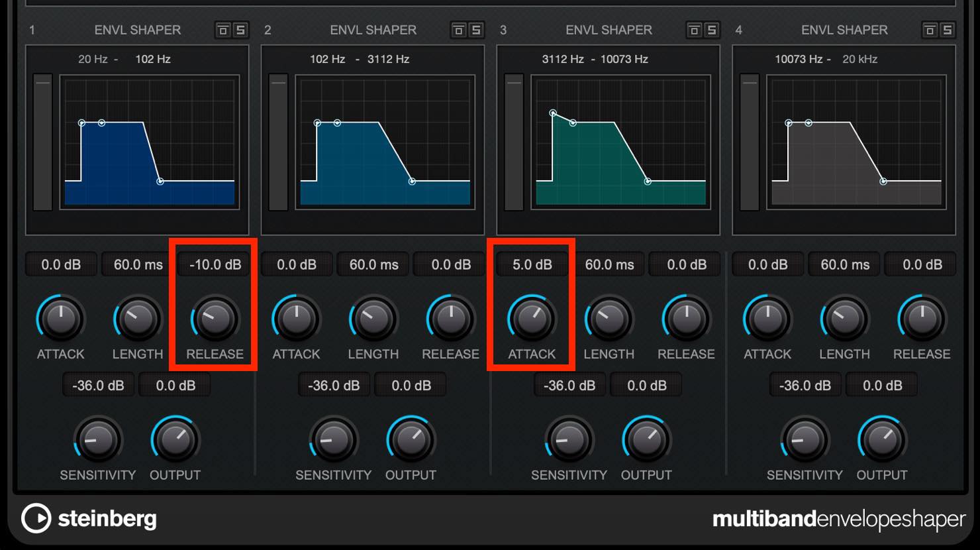Click band 1 Length knob
980x550 pixels.
point(138,319)
